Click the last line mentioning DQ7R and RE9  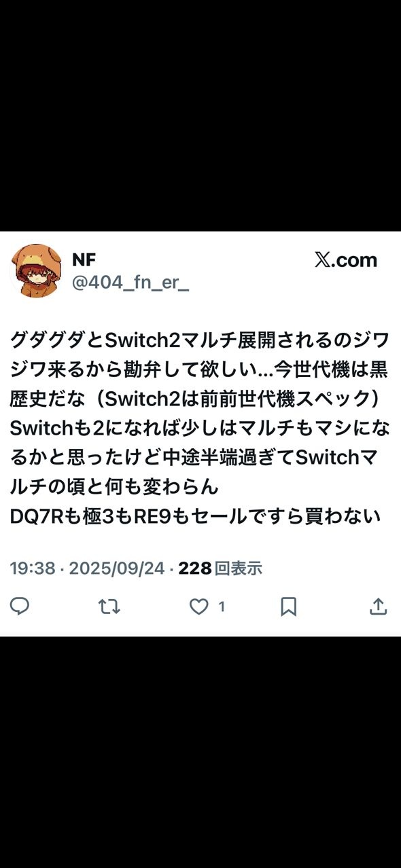(195, 517)
